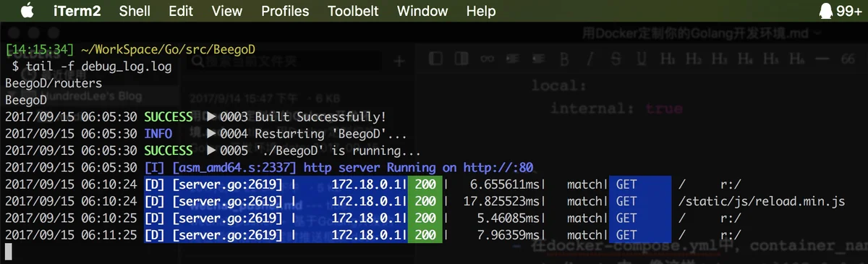Click the [asm_amd64.s:2337] source reference
The height and width of the screenshot is (264, 868).
[x=235, y=168]
